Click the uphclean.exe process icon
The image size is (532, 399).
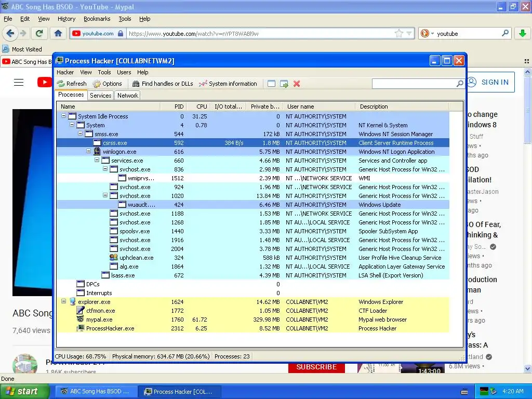[x=114, y=258]
